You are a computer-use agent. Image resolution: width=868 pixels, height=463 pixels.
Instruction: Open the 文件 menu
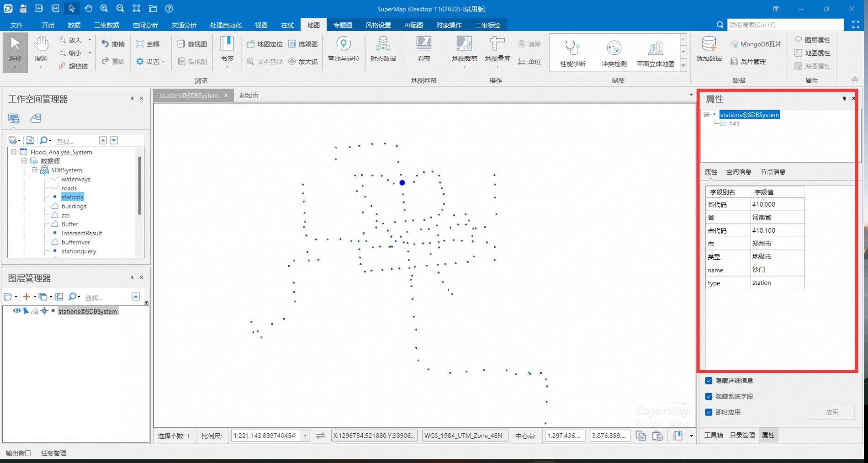[16, 25]
